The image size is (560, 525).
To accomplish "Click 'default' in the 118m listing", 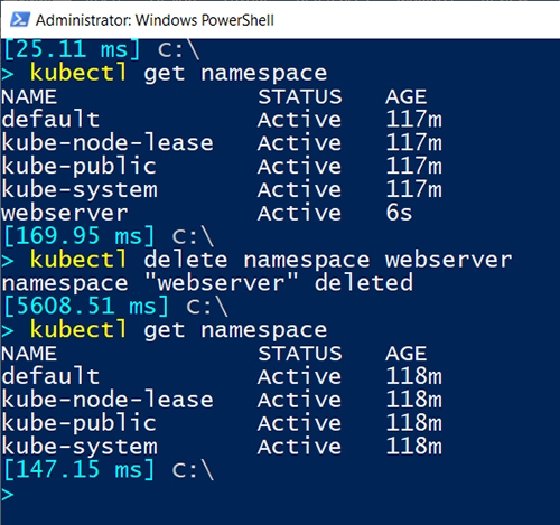I will (x=50, y=376).
